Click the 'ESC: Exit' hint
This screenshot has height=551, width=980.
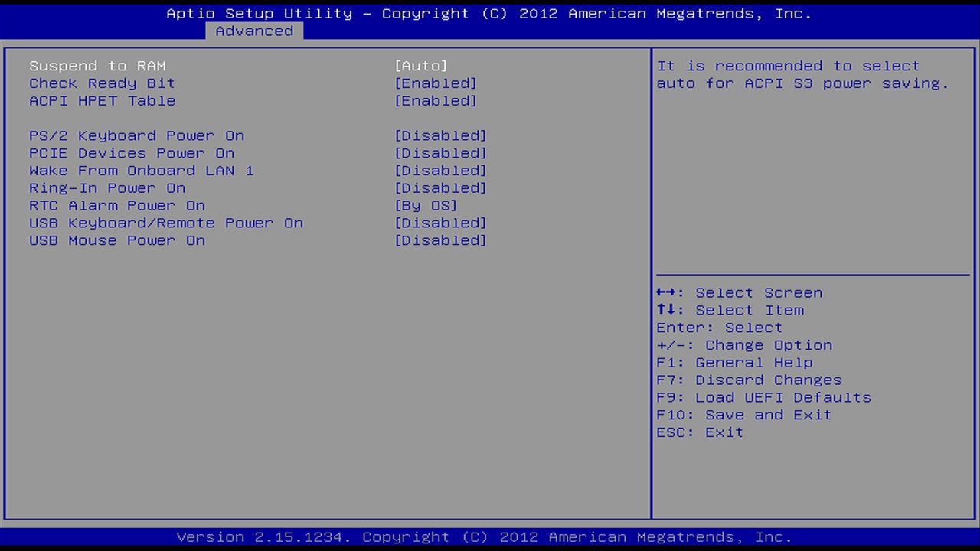[x=700, y=433]
